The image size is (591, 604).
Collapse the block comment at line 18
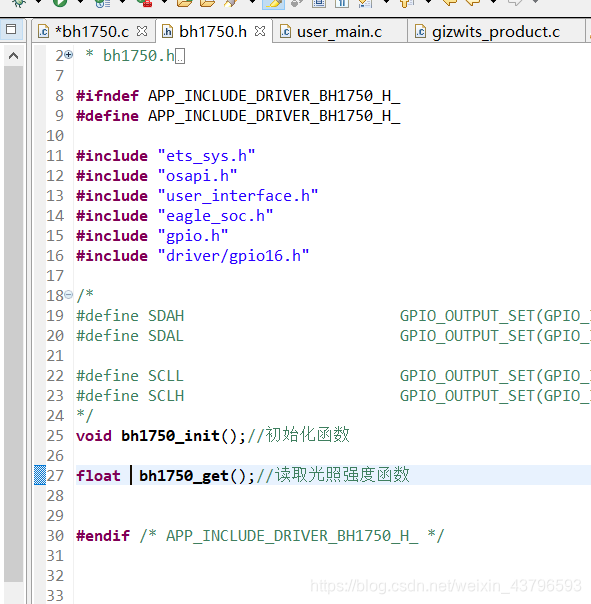coord(69,295)
